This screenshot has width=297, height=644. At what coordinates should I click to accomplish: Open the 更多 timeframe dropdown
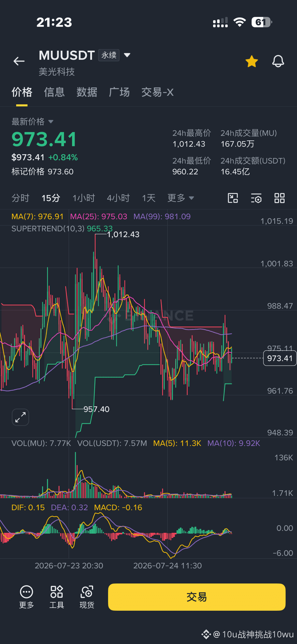coord(181,198)
